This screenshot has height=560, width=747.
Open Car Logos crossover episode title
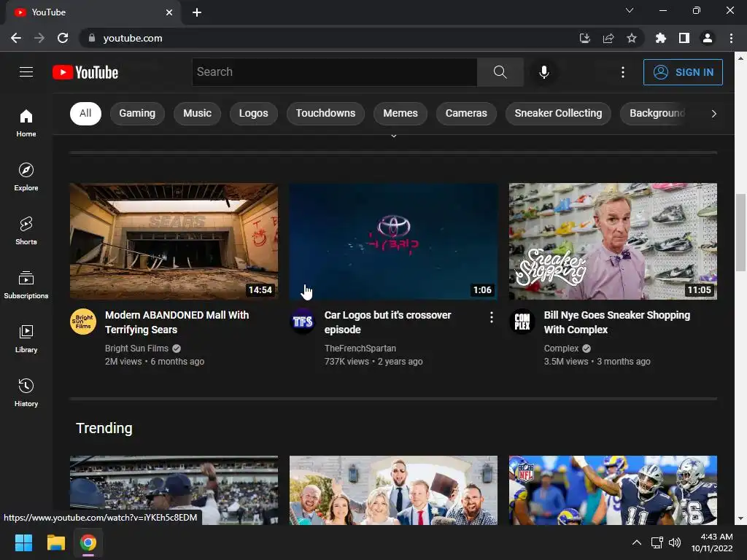pos(388,322)
